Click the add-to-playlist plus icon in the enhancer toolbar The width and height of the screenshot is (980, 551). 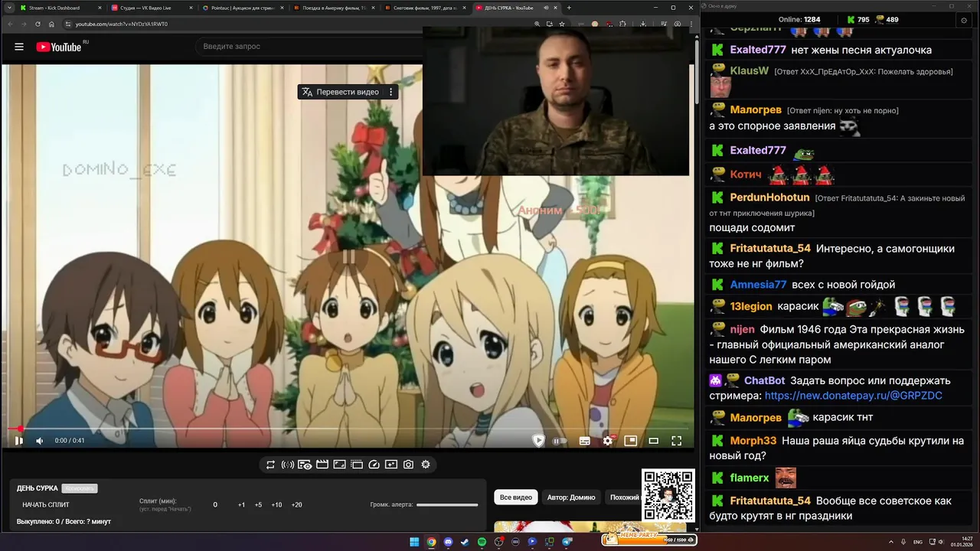click(391, 465)
